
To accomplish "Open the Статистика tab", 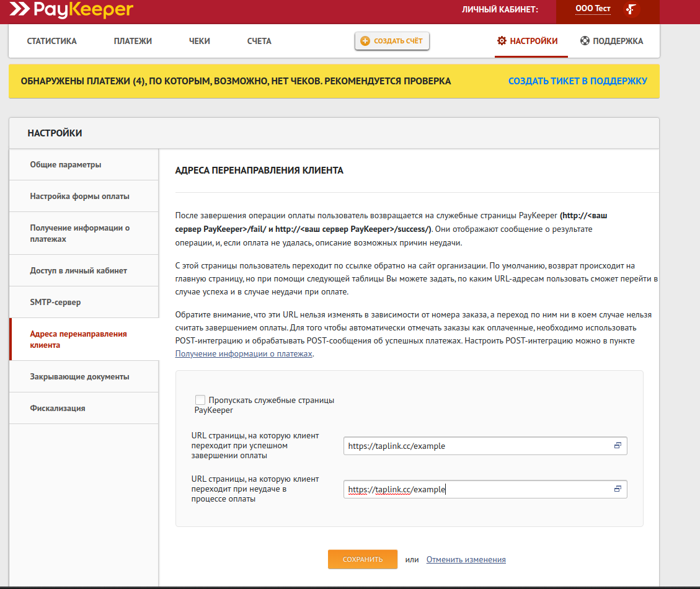I will [52, 41].
